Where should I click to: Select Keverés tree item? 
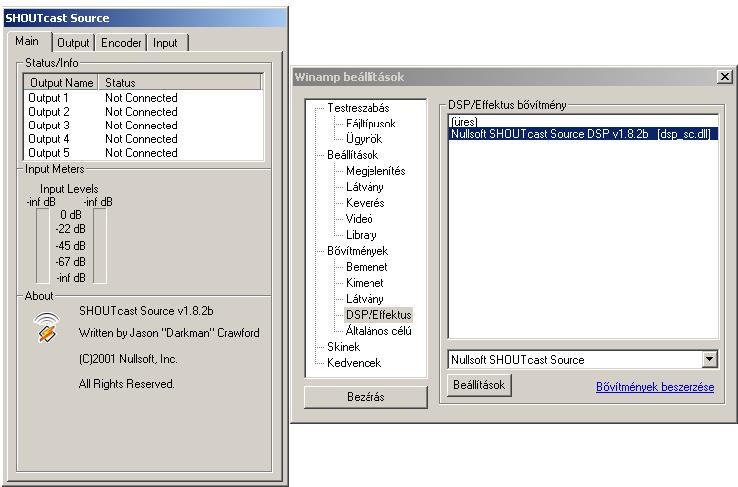tap(365, 203)
